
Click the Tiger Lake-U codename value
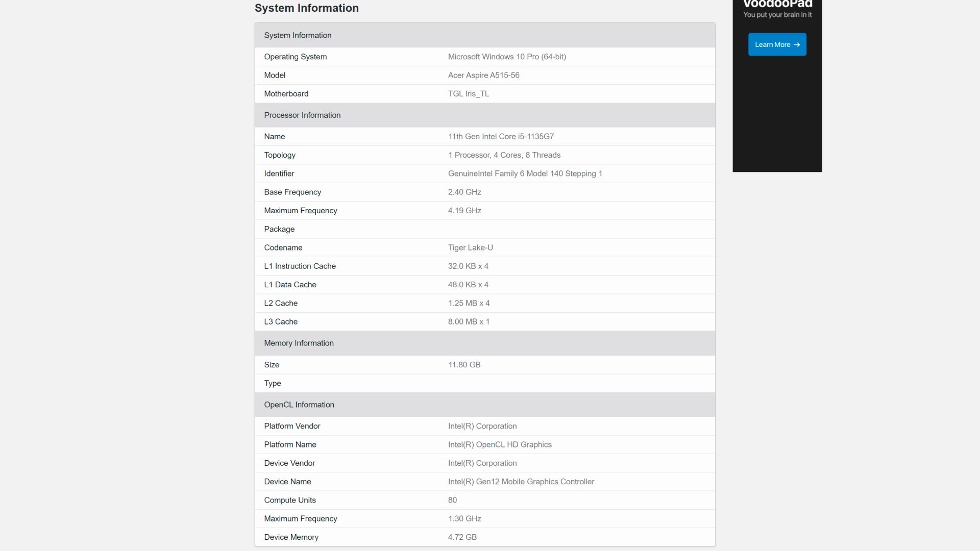tap(470, 248)
